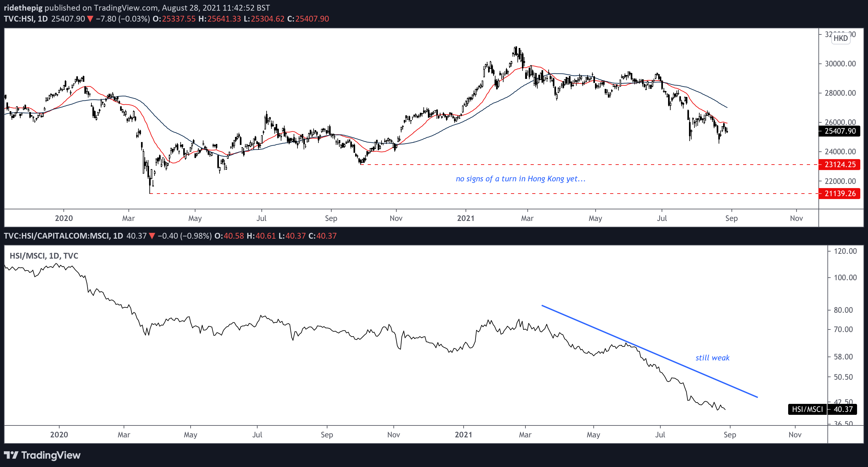Click the 28000.00 price axis label
Image resolution: width=868 pixels, height=467 pixels.
tap(840, 93)
